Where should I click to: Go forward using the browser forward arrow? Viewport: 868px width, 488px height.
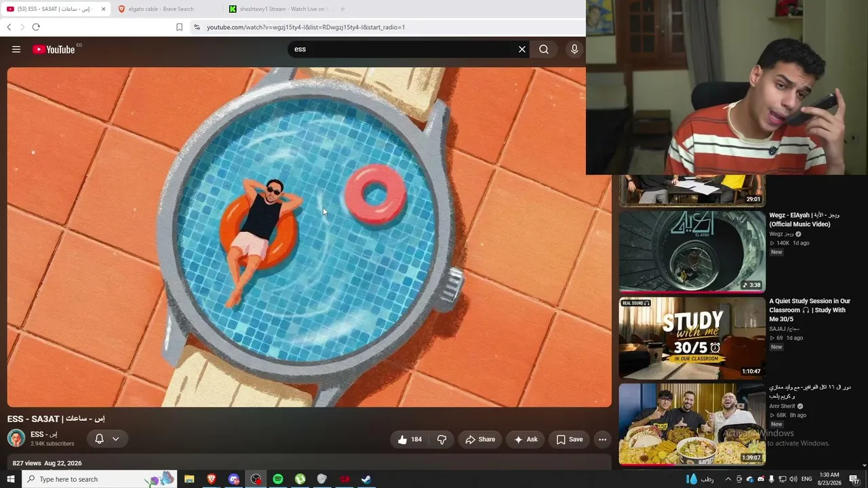click(x=22, y=27)
